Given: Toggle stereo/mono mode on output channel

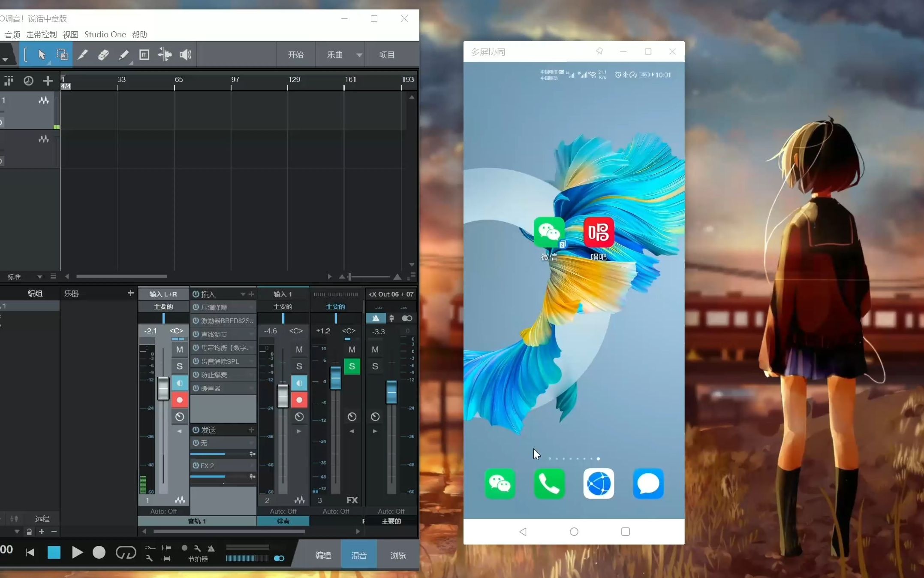Looking at the screenshot, I should [x=407, y=318].
